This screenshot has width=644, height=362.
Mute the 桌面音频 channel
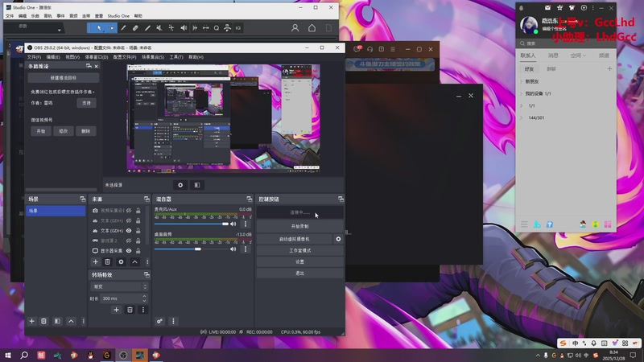coord(233,249)
